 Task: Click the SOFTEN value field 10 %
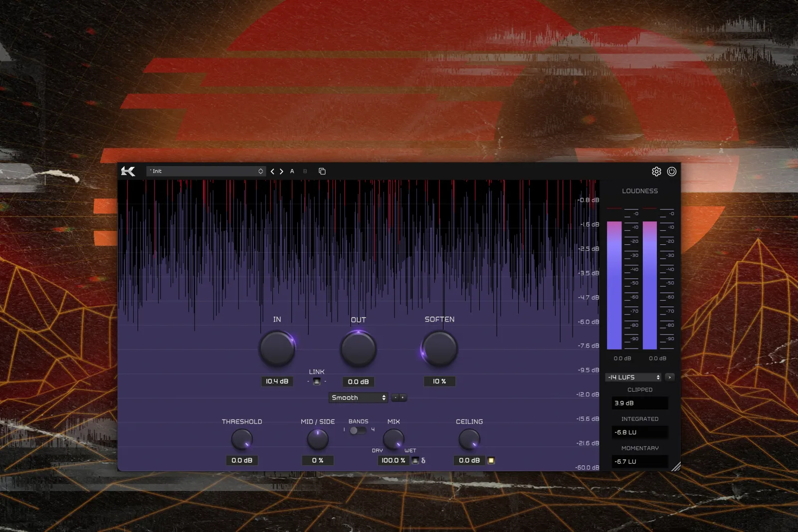(x=439, y=381)
